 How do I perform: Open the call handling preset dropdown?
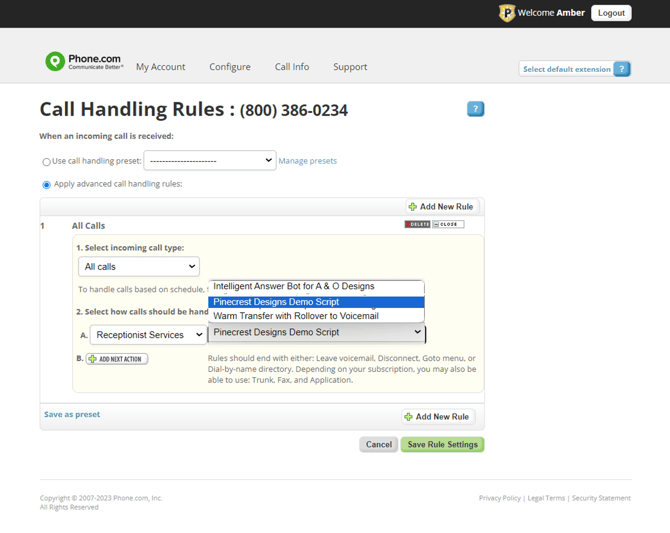click(x=210, y=161)
